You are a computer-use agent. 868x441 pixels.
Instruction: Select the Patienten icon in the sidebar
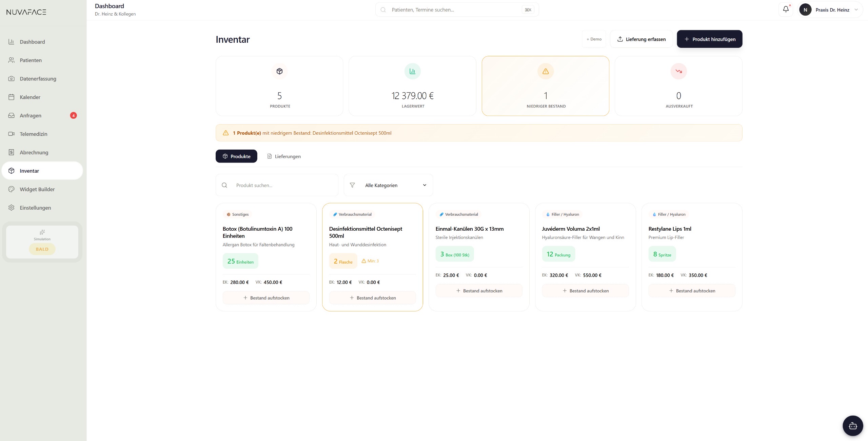12,60
